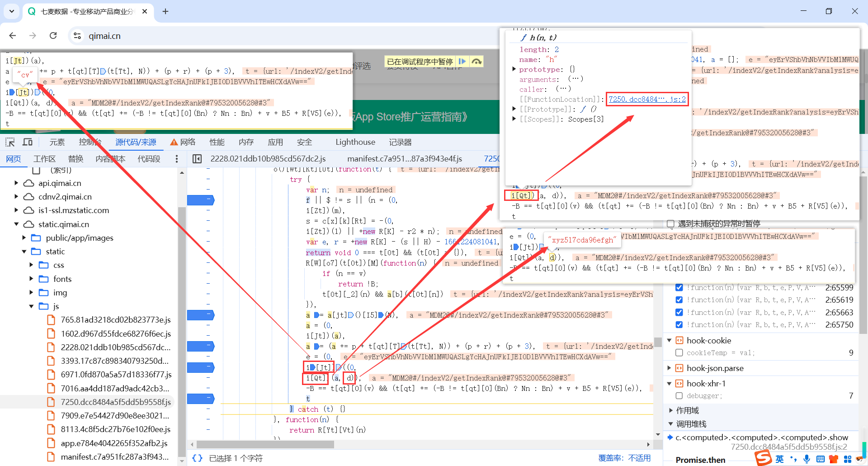The image size is (868, 466).
Task: Select the network tab warning icon
Action: tap(174, 142)
